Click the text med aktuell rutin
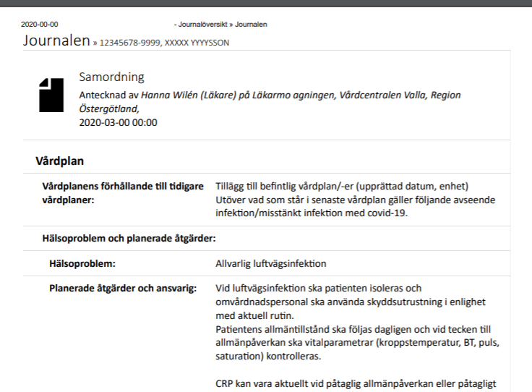 click(x=255, y=315)
